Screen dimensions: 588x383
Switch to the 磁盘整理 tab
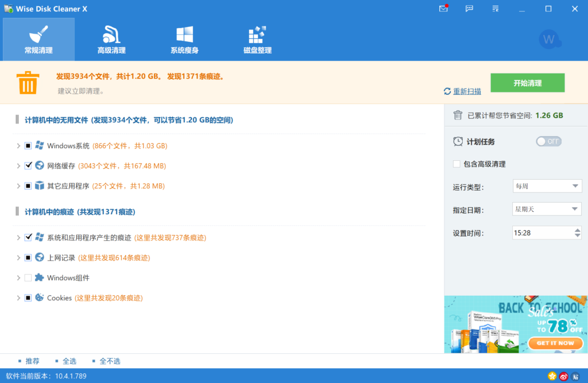tap(257, 40)
